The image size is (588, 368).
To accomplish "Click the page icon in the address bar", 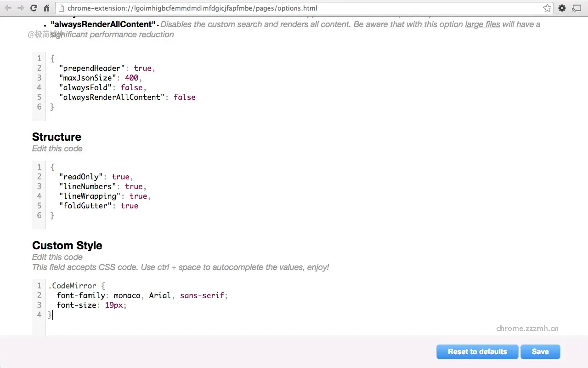I will [x=62, y=8].
